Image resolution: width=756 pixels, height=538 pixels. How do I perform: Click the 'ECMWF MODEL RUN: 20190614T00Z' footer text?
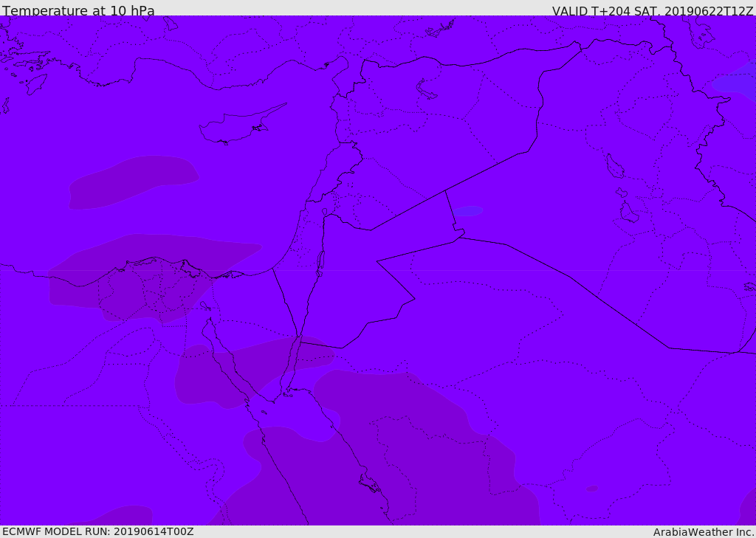coord(98,531)
